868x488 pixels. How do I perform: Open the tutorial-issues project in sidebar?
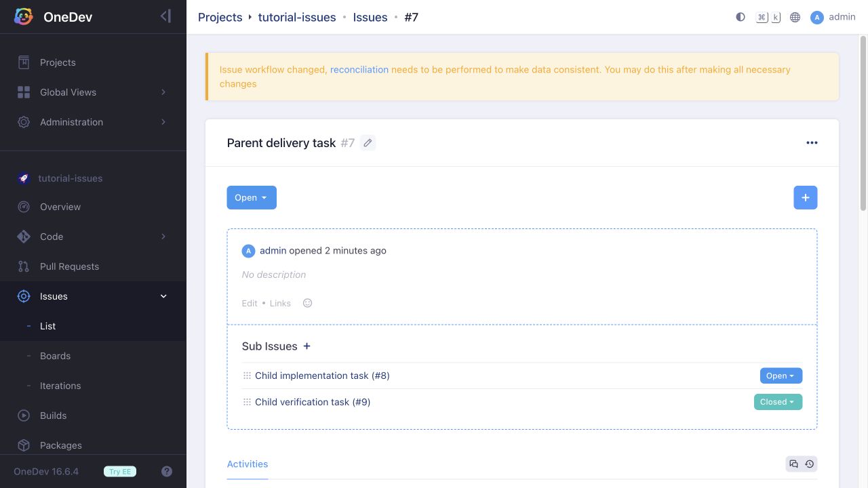tap(71, 178)
